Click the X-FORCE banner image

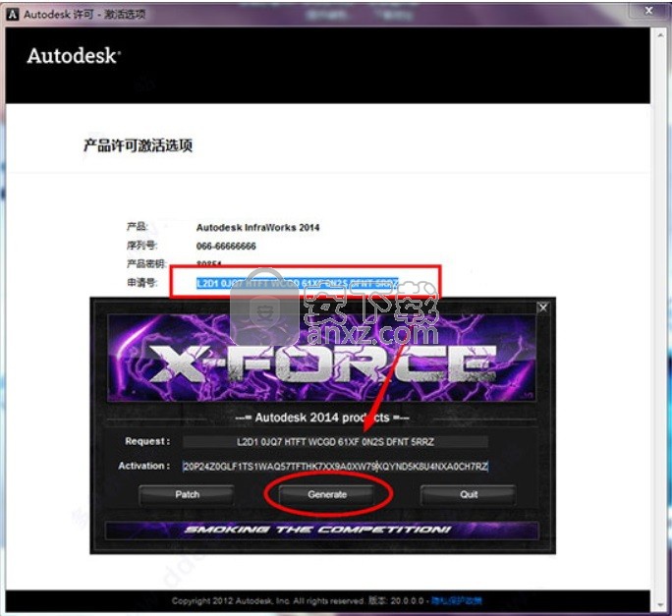tap(321, 359)
